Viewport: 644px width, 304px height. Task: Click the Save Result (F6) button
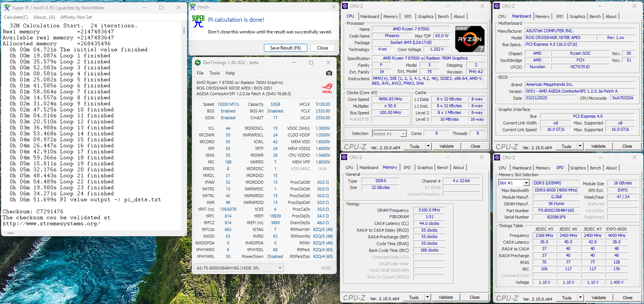286,48
